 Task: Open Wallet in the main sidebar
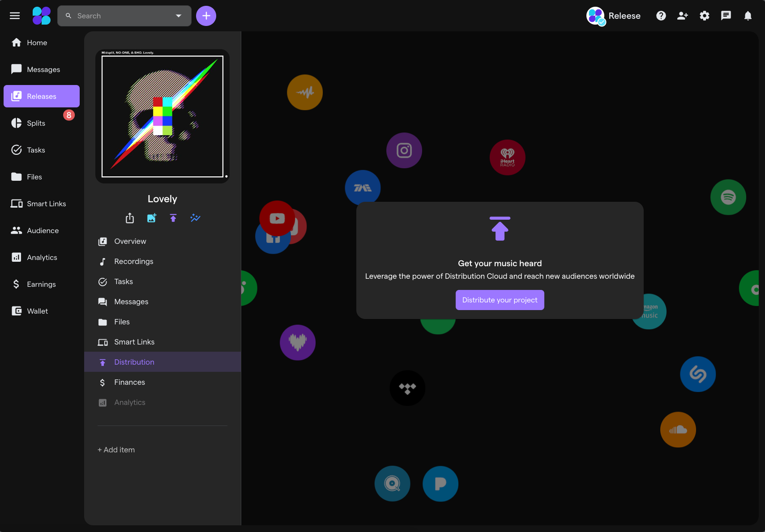tap(42, 311)
